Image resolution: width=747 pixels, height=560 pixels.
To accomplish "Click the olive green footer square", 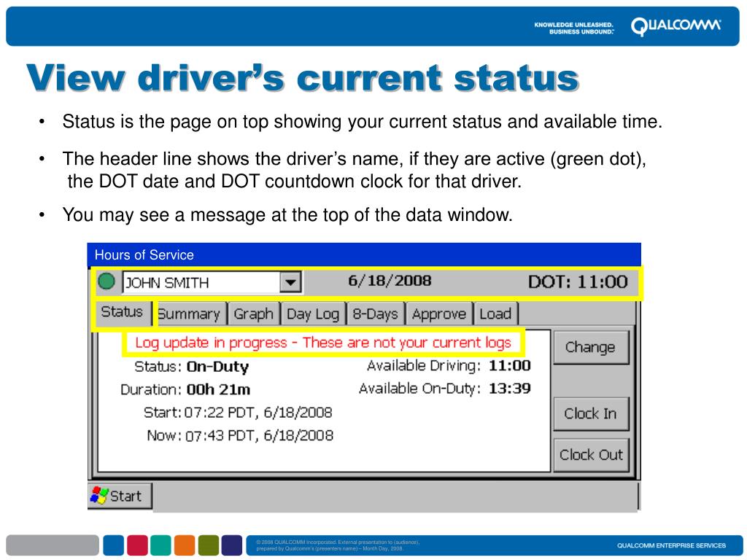I will [x=208, y=545].
